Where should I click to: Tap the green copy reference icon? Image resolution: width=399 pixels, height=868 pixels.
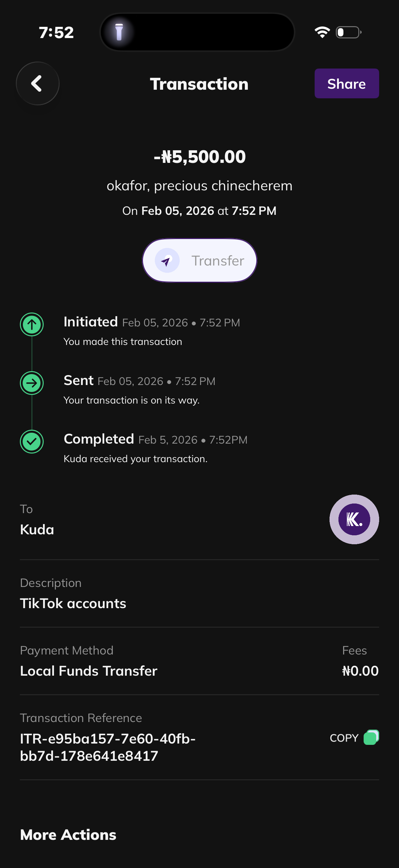tap(371, 737)
